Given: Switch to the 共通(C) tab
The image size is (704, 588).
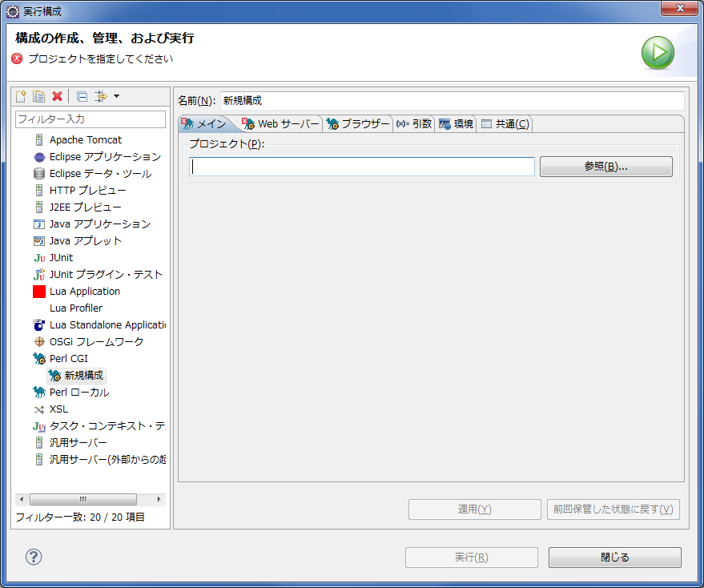Looking at the screenshot, I should pos(505,124).
